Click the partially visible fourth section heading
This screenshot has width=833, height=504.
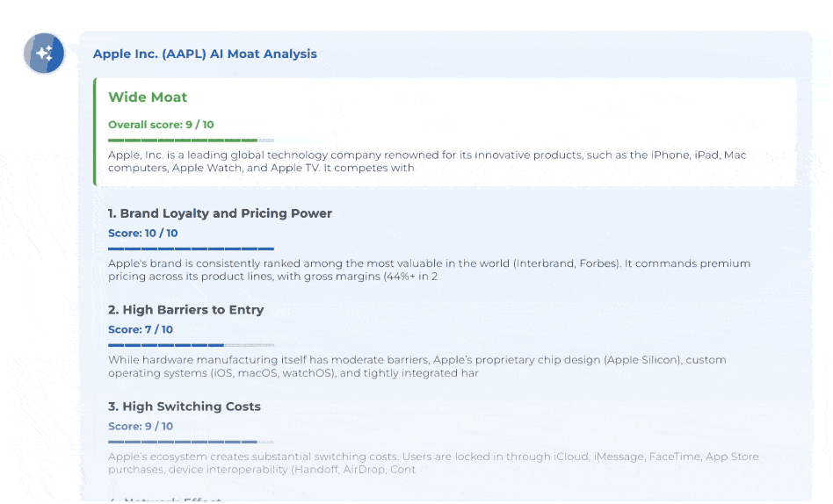point(164,500)
